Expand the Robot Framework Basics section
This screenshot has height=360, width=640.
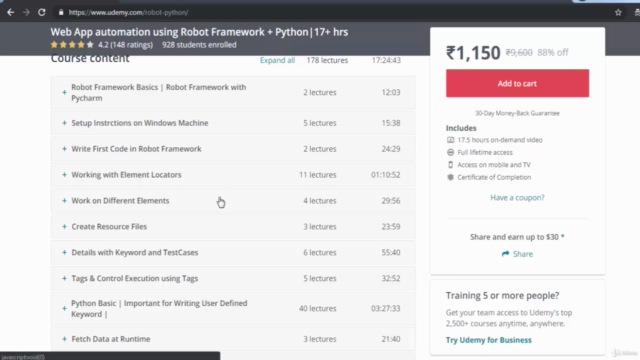233,92
